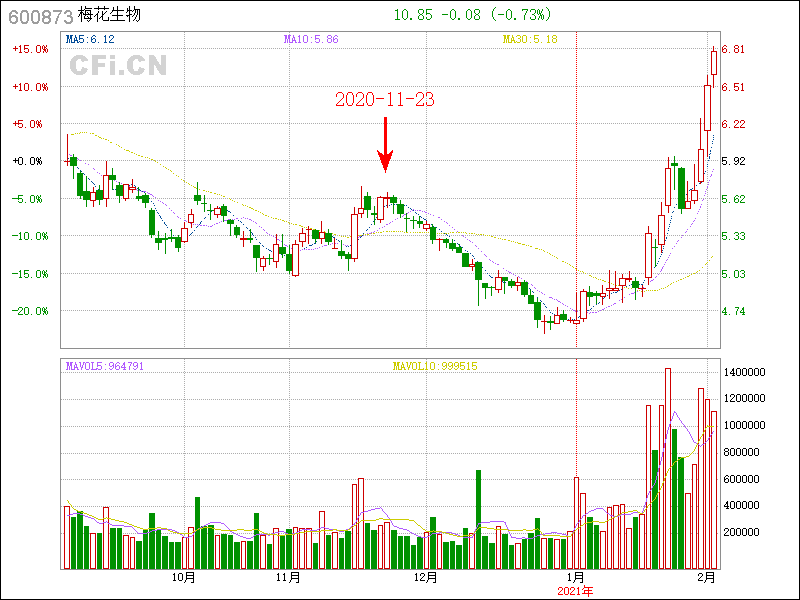Click the red down arrow annotation
The image size is (800, 600).
click(385, 146)
